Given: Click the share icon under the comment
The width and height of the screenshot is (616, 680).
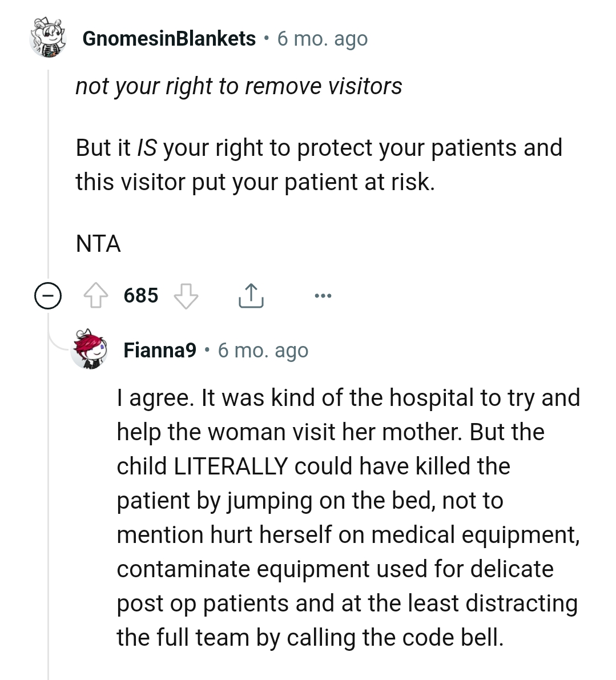Looking at the screenshot, I should [x=250, y=296].
